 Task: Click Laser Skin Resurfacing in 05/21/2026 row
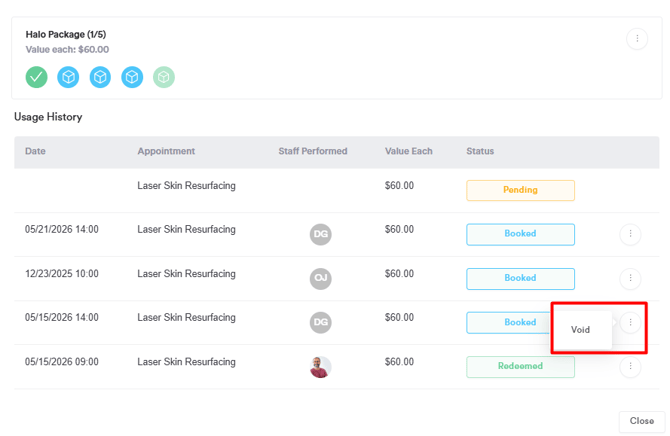(186, 230)
